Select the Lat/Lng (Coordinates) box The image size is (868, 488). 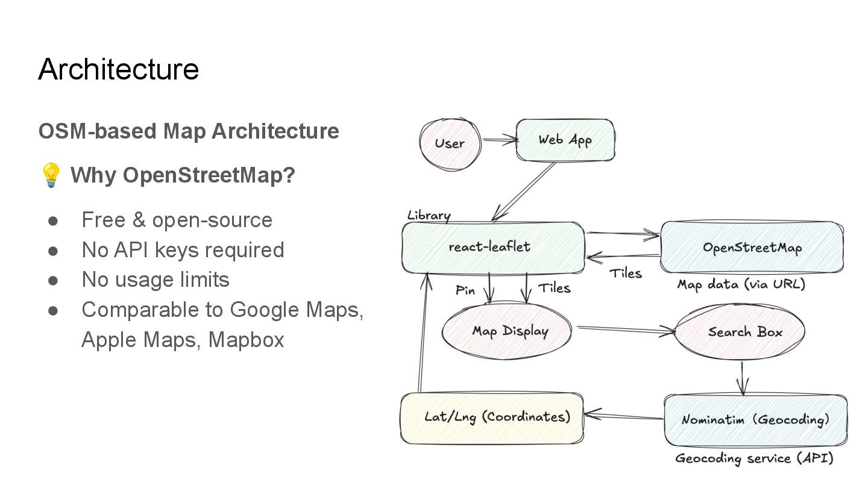492,418
